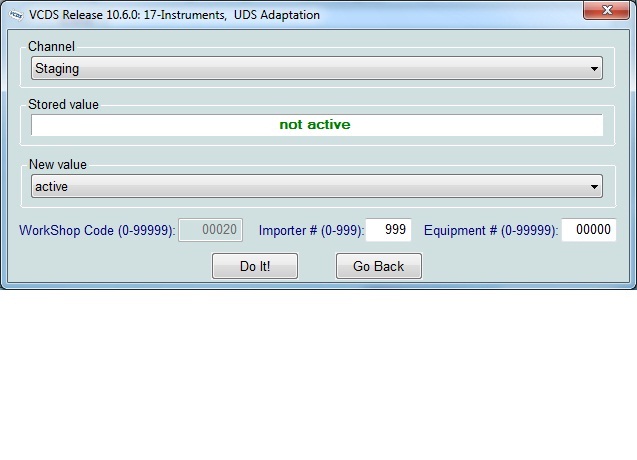Click the Equipment # (0-99999) label
Viewport: 637px width, 460px height.
click(490, 231)
